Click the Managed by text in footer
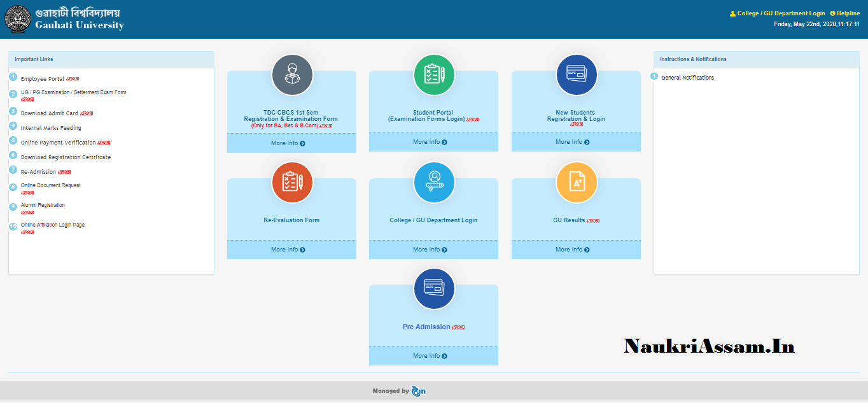 [x=391, y=391]
